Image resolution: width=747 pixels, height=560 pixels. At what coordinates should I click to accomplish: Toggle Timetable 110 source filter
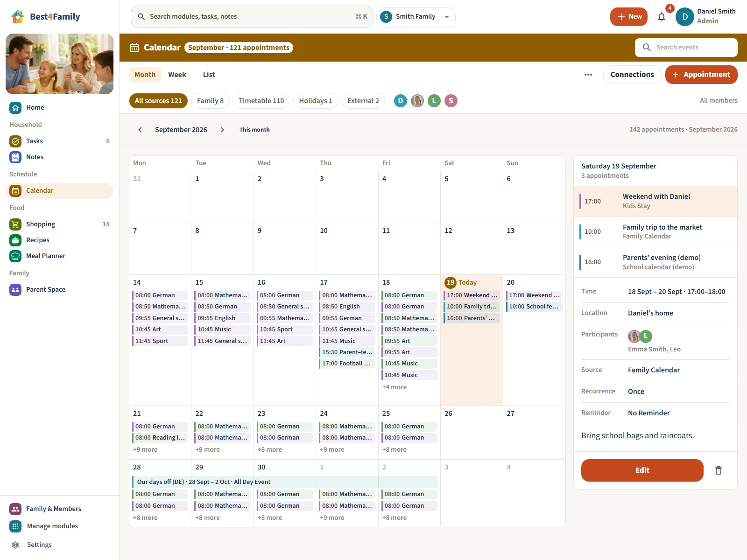(261, 101)
